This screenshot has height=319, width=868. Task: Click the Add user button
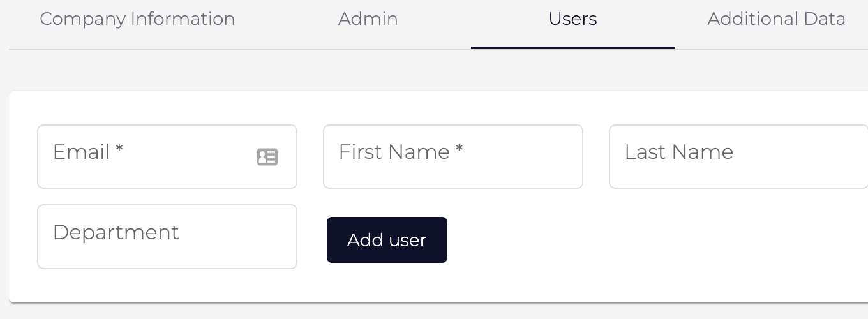[x=387, y=240]
